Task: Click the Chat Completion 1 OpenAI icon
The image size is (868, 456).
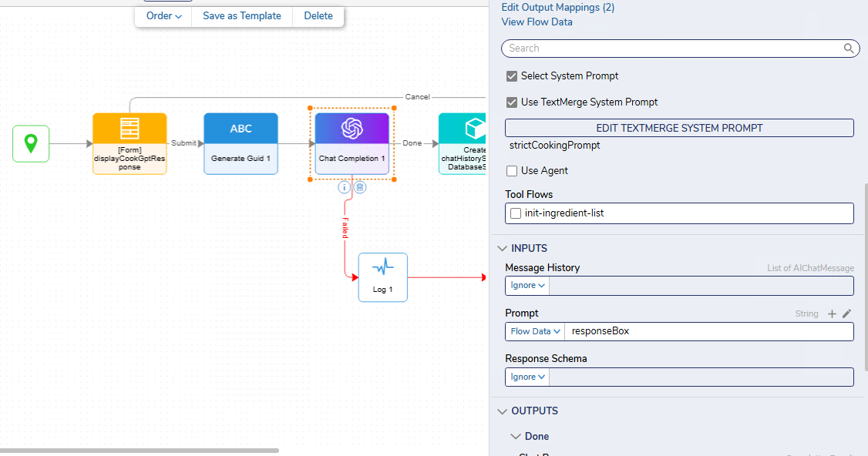Action: click(x=352, y=129)
